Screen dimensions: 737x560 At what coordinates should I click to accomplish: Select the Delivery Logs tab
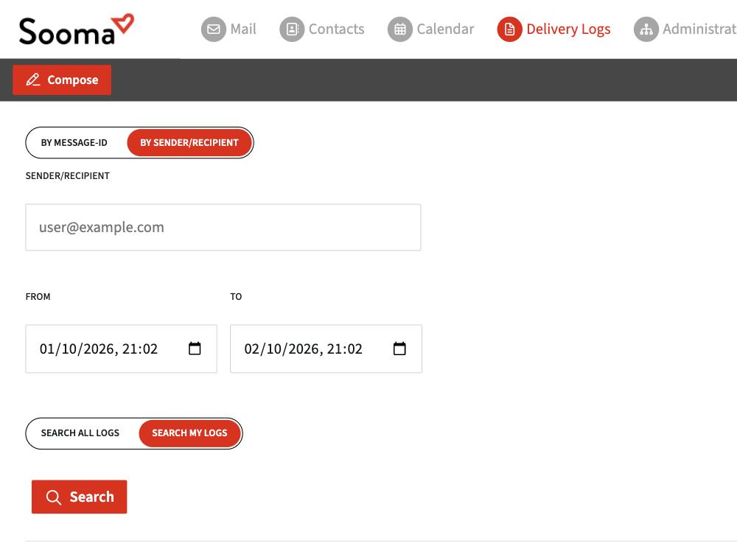tap(554, 29)
